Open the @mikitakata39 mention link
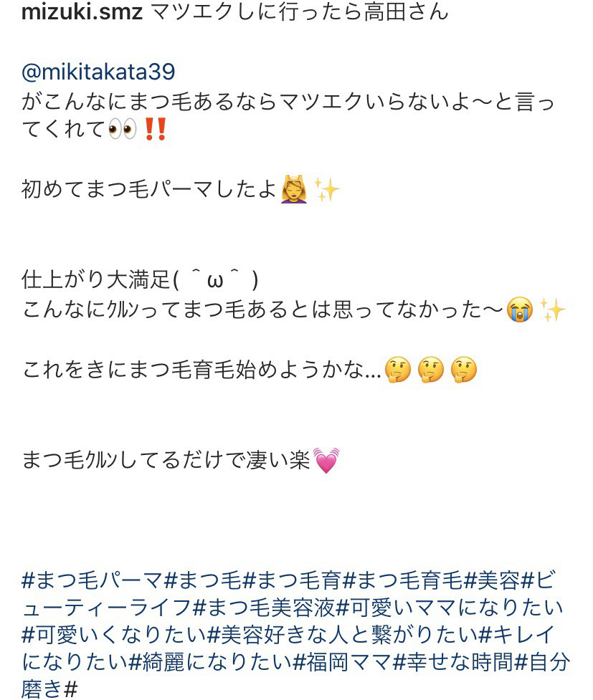Image resolution: width=593 pixels, height=700 pixels. (x=98, y=72)
